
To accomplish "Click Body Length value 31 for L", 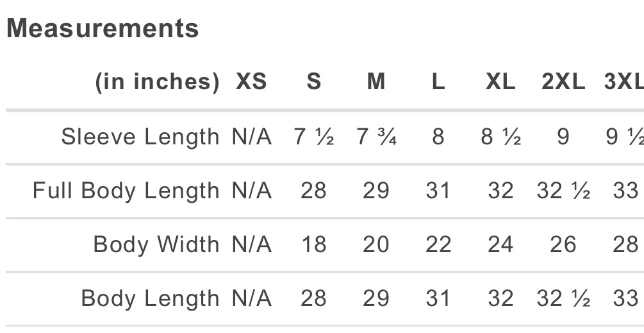I will (x=438, y=298).
